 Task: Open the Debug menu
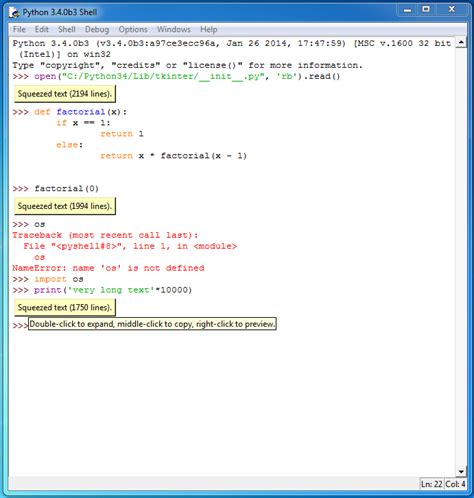click(97, 29)
